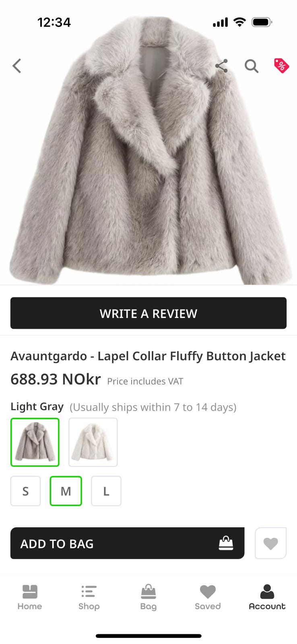Choose the Light Gray color thumbnail
The height and width of the screenshot is (644, 297).
coord(35,442)
